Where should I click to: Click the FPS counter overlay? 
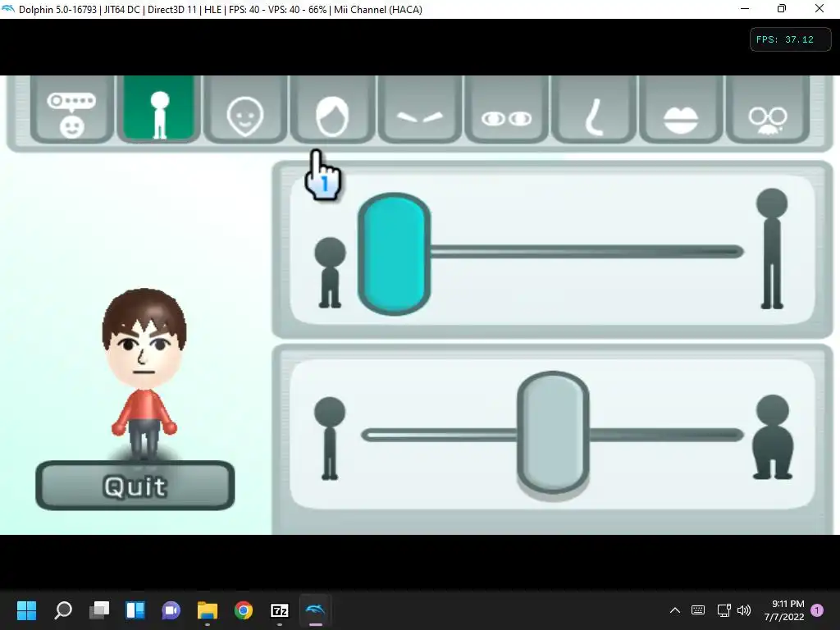click(x=790, y=39)
